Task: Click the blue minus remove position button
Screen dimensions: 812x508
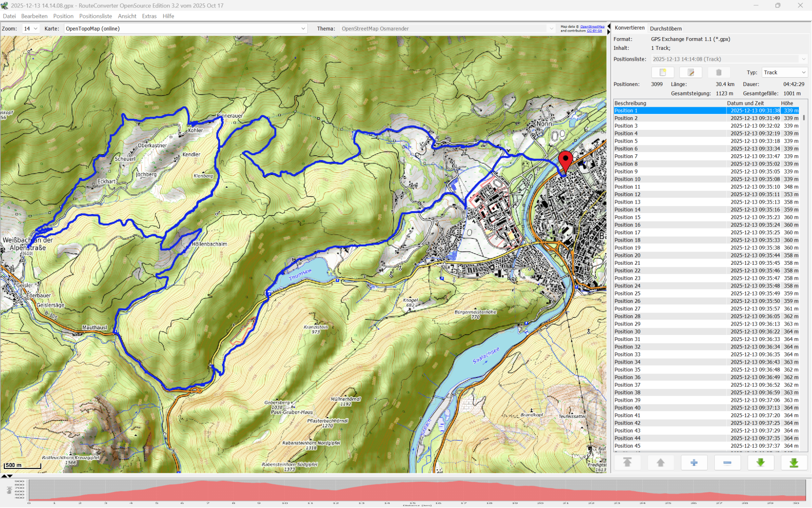Action: point(727,463)
